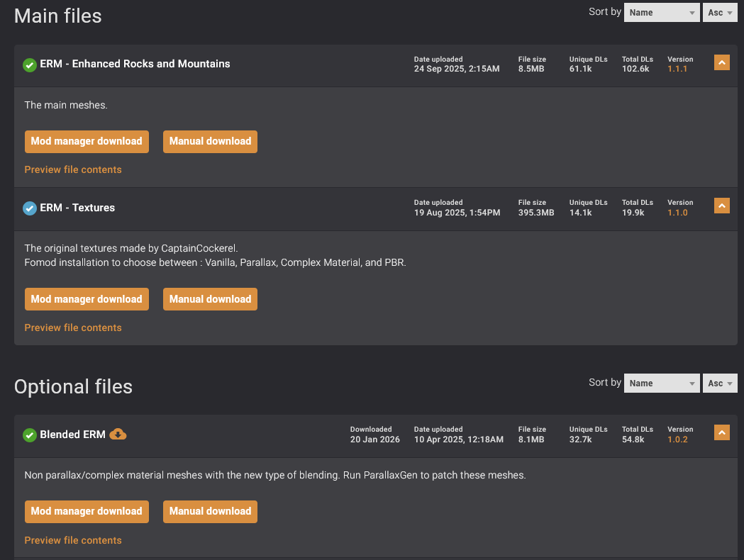Manual download for Enhanced Rocks and Mountains
This screenshot has width=744, height=560.
pyautogui.click(x=210, y=142)
